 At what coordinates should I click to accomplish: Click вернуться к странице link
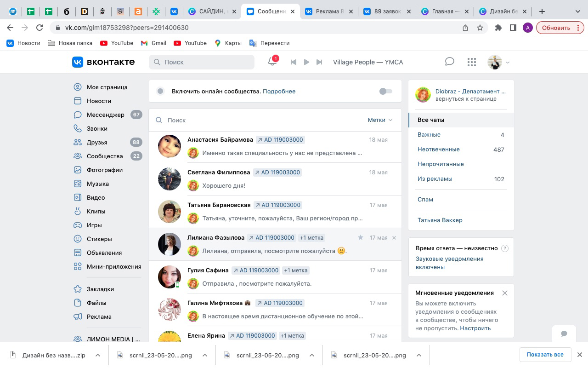[466, 98]
